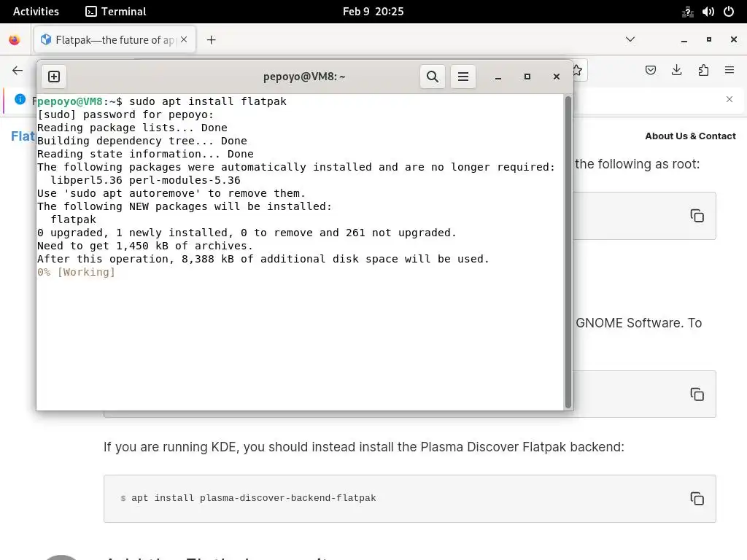Open the Firefox downloads icon
747x560 pixels.
click(676, 71)
